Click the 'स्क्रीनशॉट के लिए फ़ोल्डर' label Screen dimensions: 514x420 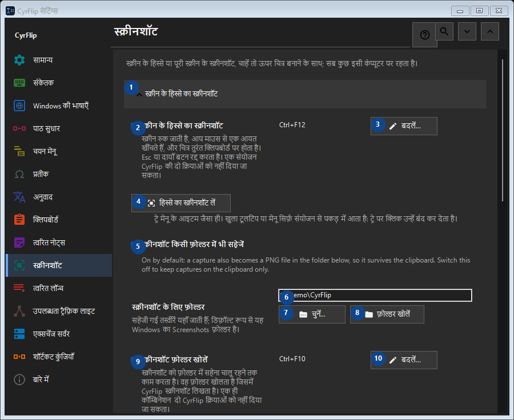tap(168, 307)
